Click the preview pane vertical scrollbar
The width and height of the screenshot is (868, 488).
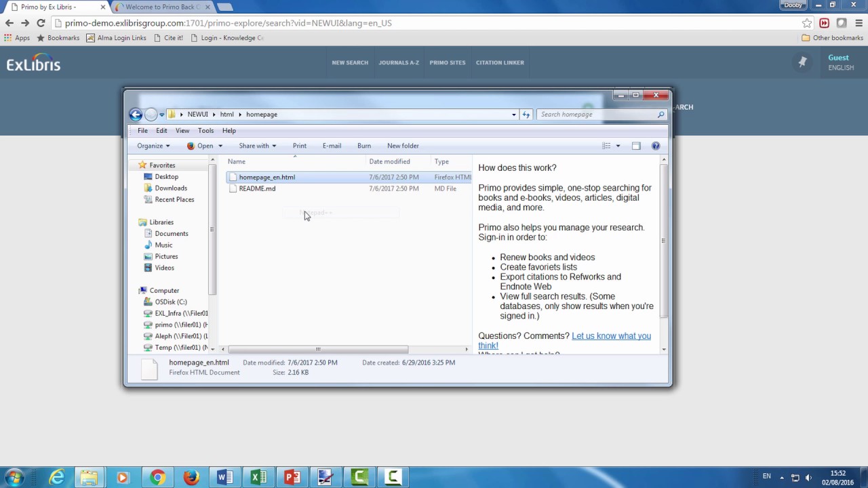[663, 240]
